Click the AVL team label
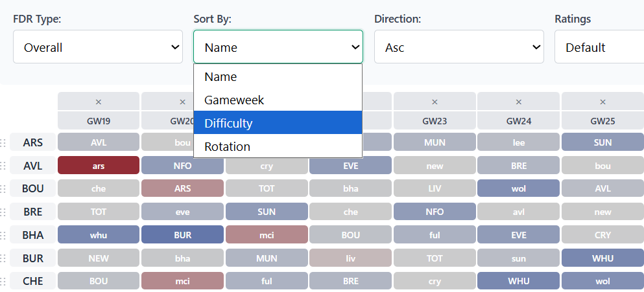644x292 pixels. click(x=33, y=166)
